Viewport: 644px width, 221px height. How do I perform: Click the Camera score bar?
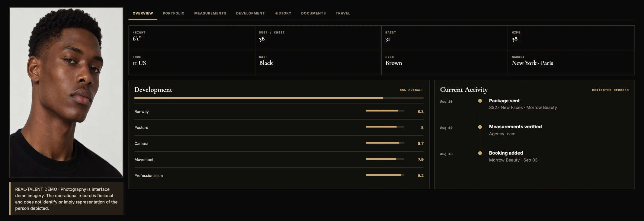pos(385,143)
